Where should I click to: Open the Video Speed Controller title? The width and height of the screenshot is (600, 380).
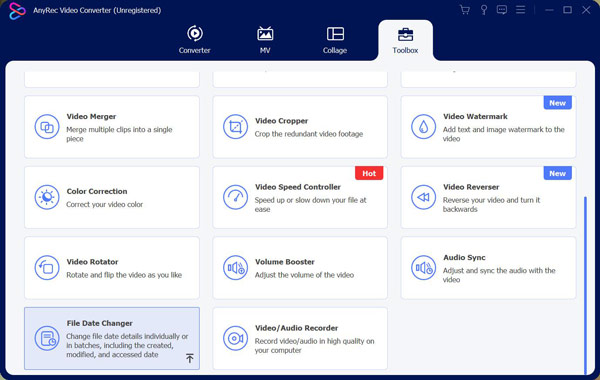pyautogui.click(x=298, y=187)
